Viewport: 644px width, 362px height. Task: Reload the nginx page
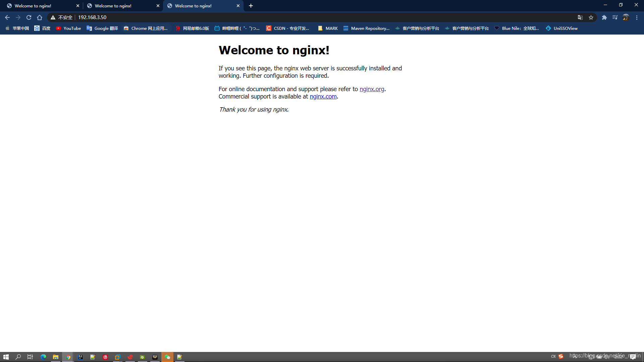[29, 17]
